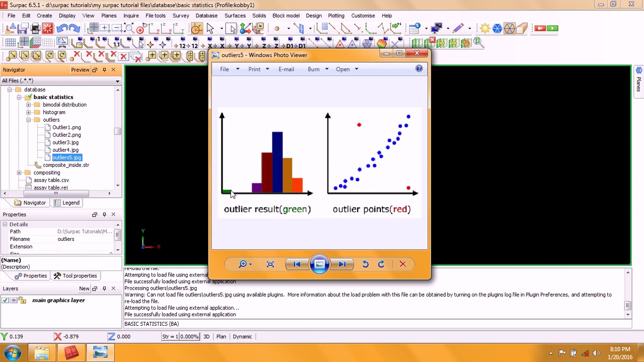Collapse the outliers folder
Image resolution: width=644 pixels, height=362 pixels.
(x=29, y=120)
